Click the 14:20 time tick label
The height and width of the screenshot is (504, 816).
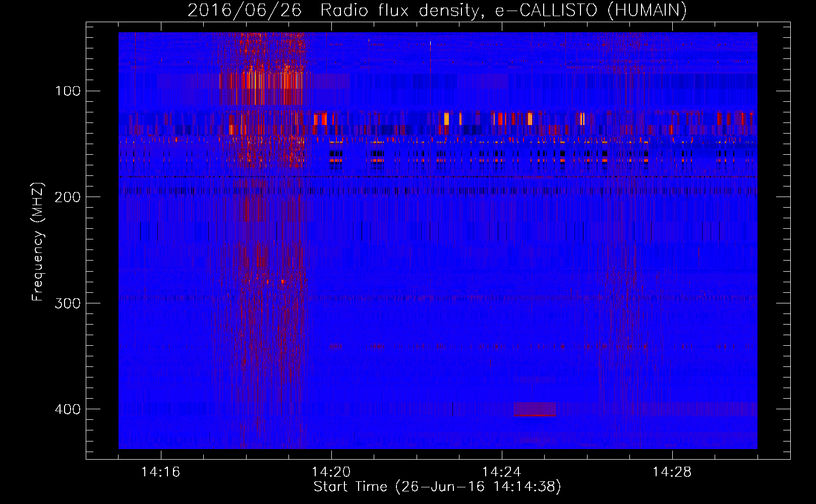coord(331,472)
